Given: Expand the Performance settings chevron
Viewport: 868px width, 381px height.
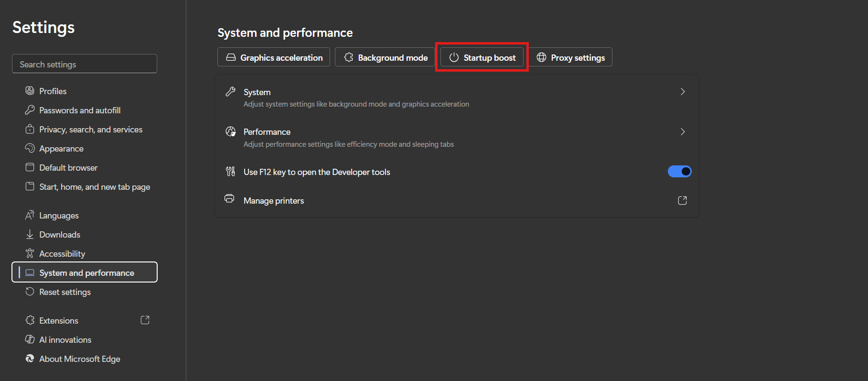Looking at the screenshot, I should pyautogui.click(x=683, y=132).
